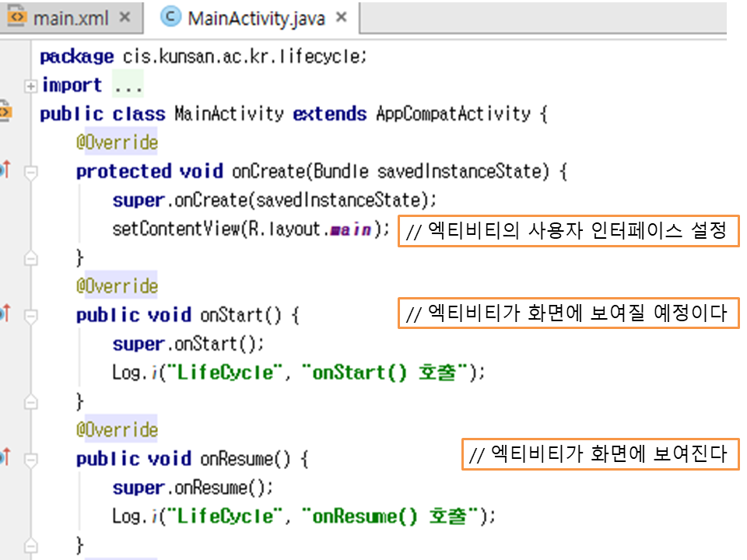747x560 pixels.
Task: Click the related XML file gutter icon
Action: click(x=5, y=113)
